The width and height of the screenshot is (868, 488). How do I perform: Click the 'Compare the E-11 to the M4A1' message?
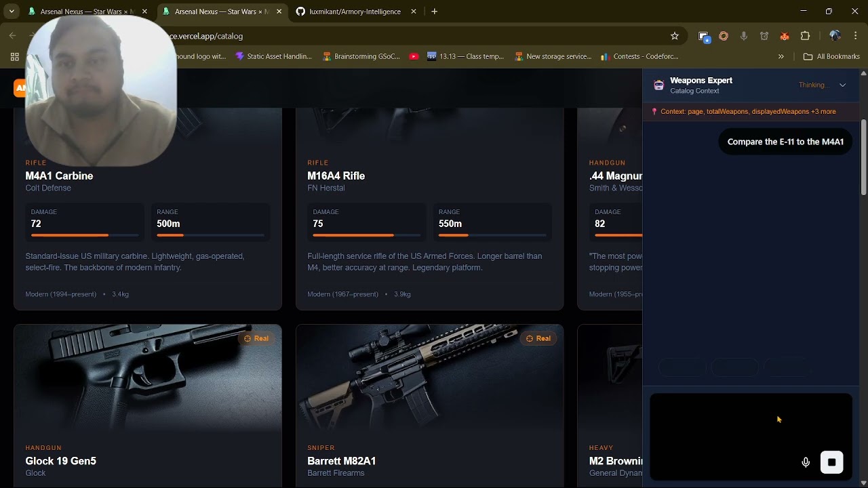pyautogui.click(x=785, y=142)
